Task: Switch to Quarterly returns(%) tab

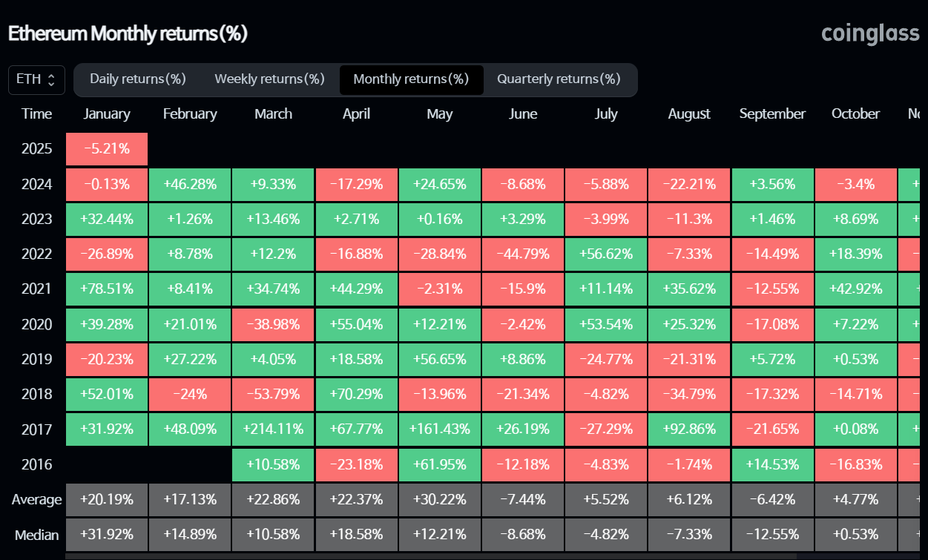Action: click(559, 79)
